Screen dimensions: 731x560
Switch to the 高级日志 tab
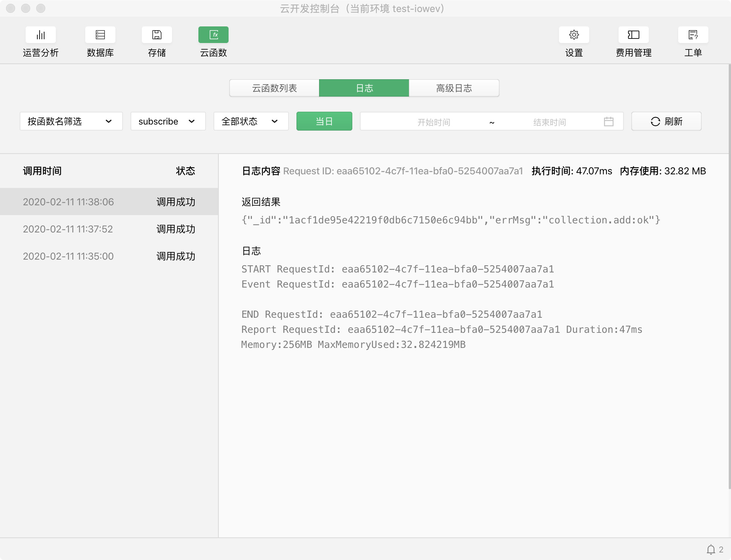(454, 88)
